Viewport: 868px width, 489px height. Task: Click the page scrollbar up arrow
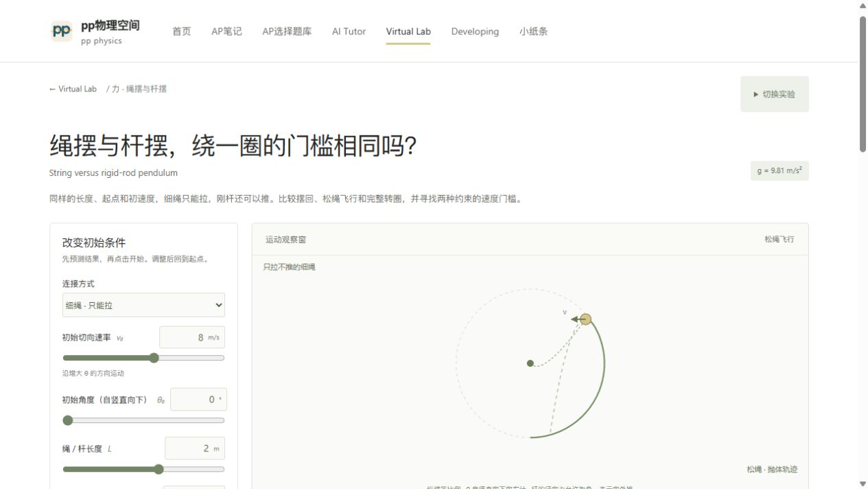[x=863, y=5]
